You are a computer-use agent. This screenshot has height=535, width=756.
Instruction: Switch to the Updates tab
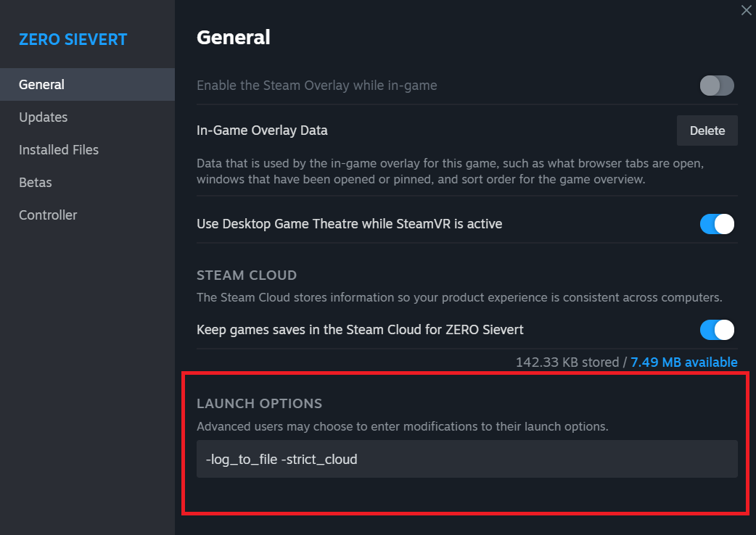(x=44, y=117)
